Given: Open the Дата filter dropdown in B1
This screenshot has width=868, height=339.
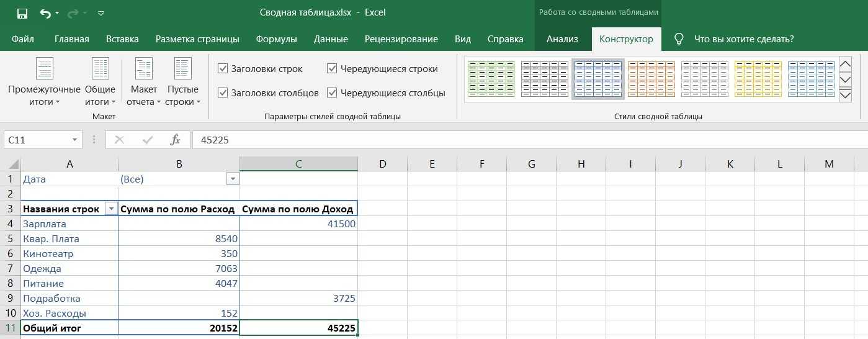Looking at the screenshot, I should (233, 179).
